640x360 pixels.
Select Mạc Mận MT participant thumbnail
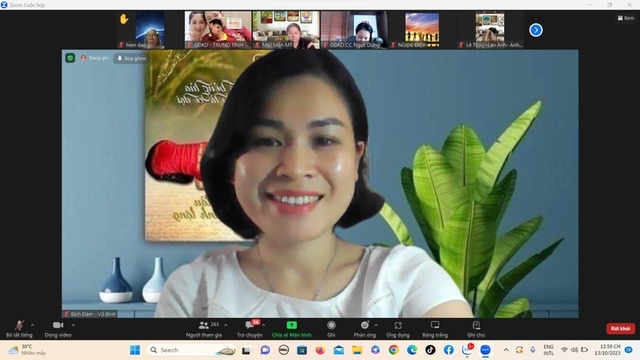tap(286, 30)
